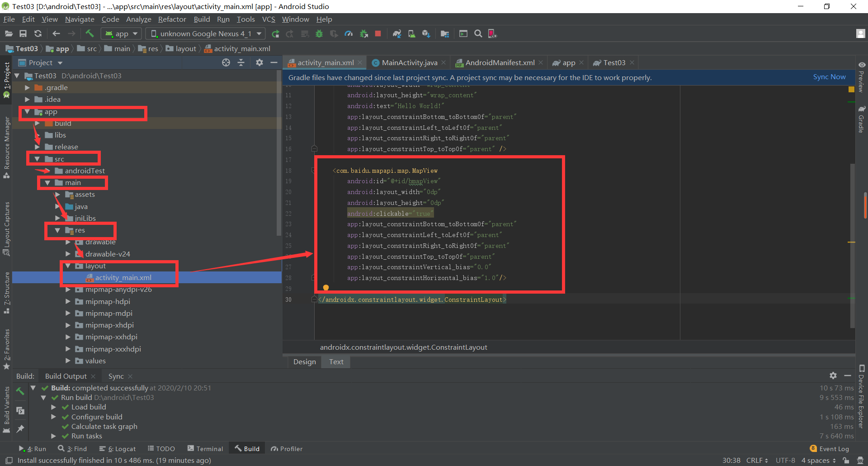
Task: Hide the Project panel with minus icon
Action: [274, 62]
